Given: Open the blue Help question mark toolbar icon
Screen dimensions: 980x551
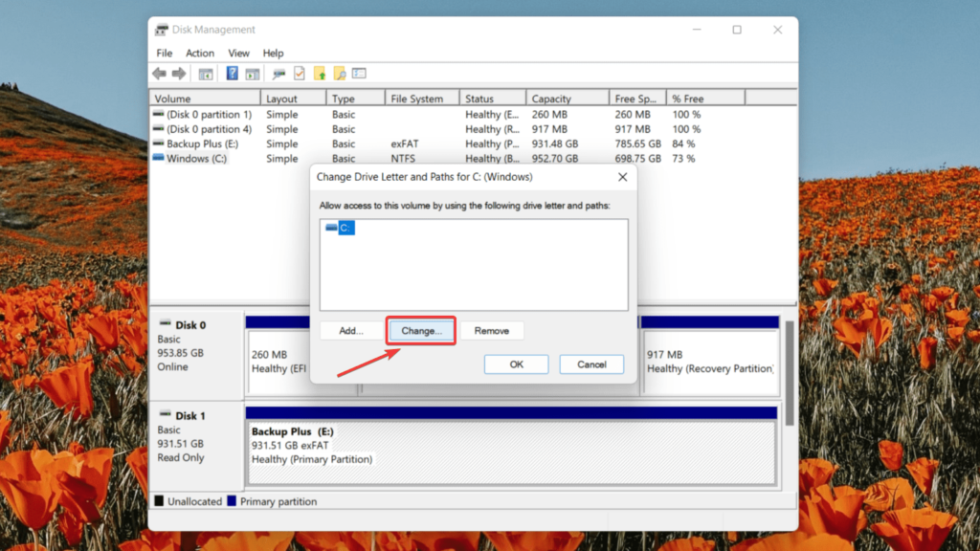Looking at the screenshot, I should pos(233,74).
